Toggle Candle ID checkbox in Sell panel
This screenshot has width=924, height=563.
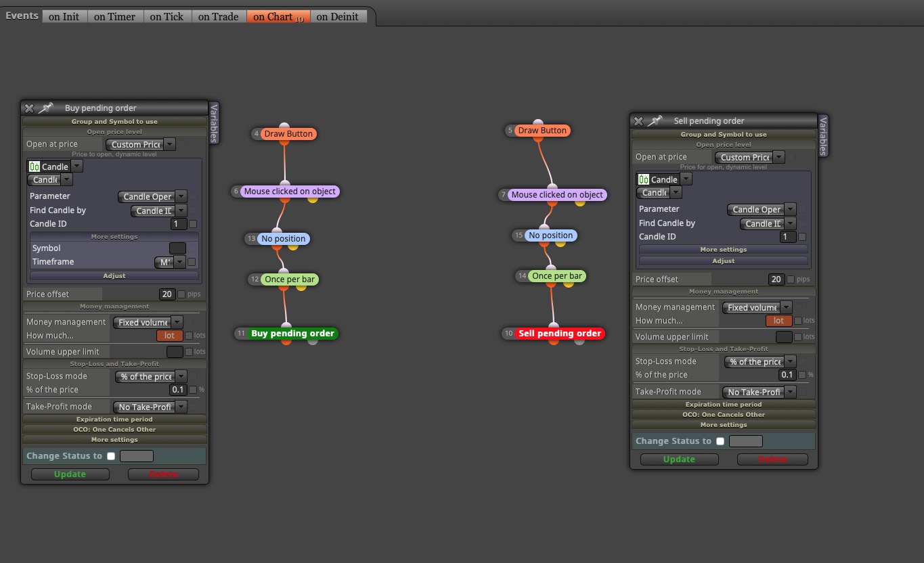click(802, 237)
